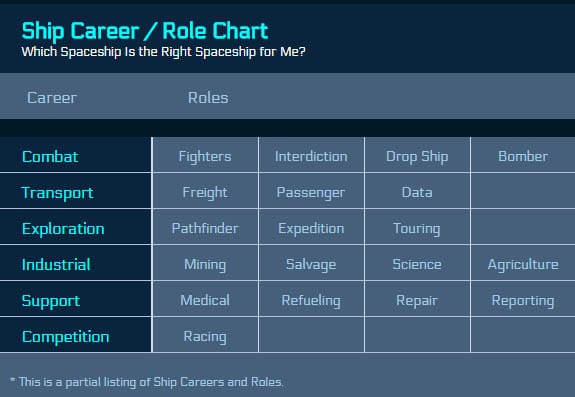575x397 pixels.
Task: Select the Exploration career label
Action: click(63, 229)
